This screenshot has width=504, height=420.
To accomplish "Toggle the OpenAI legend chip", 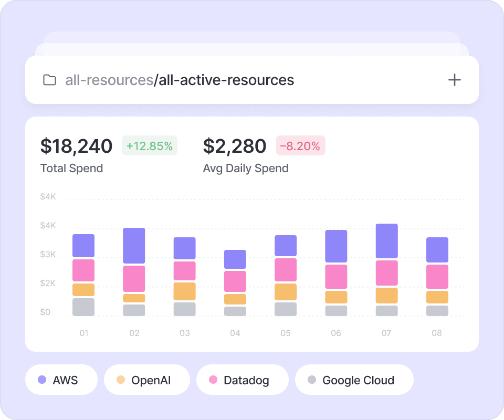I will click(146, 380).
